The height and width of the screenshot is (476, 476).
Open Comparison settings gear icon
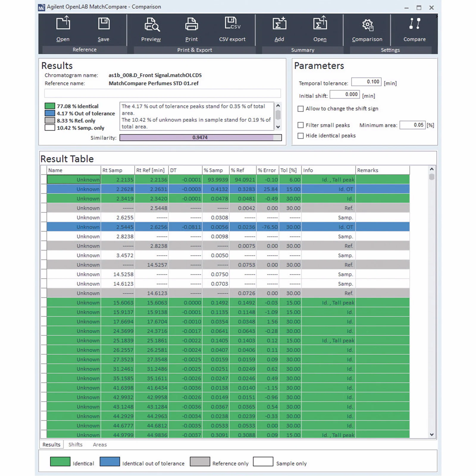click(367, 25)
